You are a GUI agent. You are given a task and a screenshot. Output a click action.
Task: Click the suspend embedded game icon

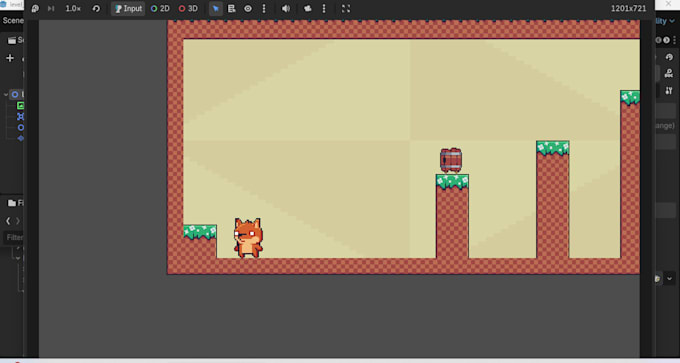tap(35, 9)
